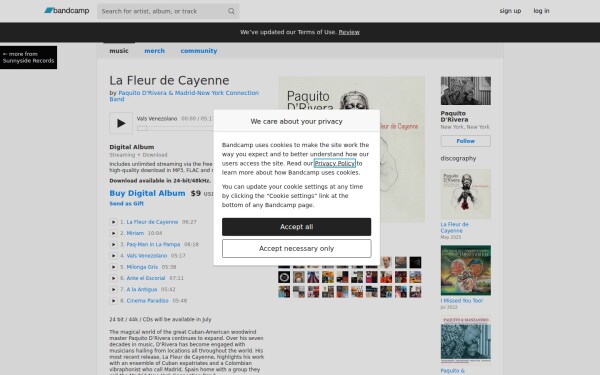The height and width of the screenshot is (375, 600).
Task: Open La Fleur de Cayenne discography thumbnail
Action: [466, 194]
